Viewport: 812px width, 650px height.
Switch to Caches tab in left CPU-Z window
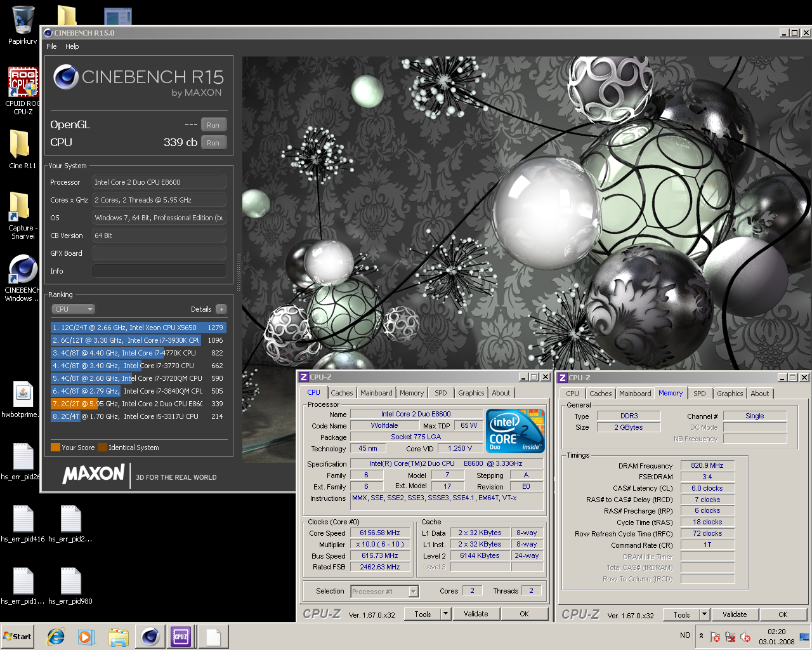pos(341,393)
